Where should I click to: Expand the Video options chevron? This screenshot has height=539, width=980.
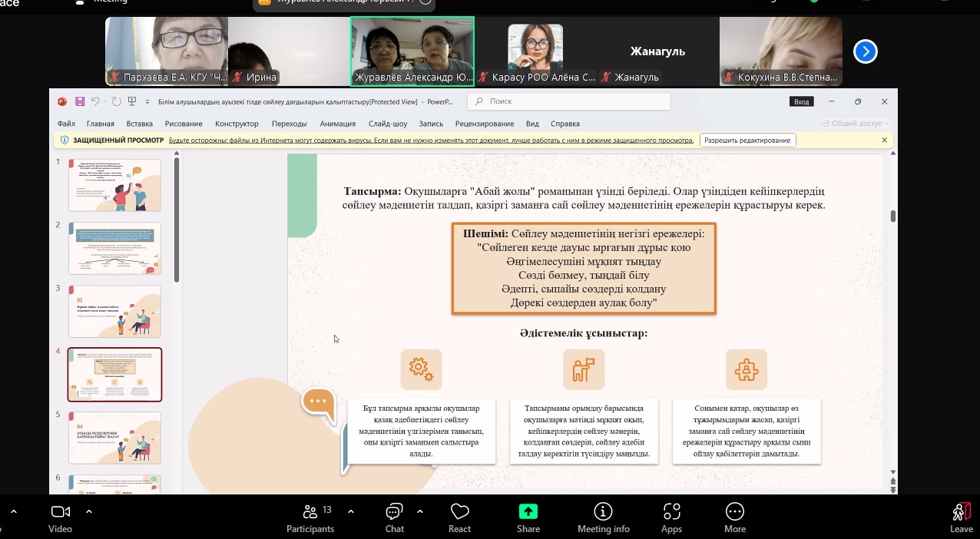click(89, 511)
